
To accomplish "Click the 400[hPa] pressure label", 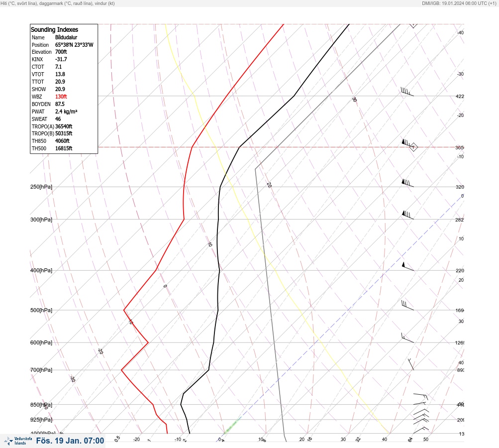I will pos(41,270).
